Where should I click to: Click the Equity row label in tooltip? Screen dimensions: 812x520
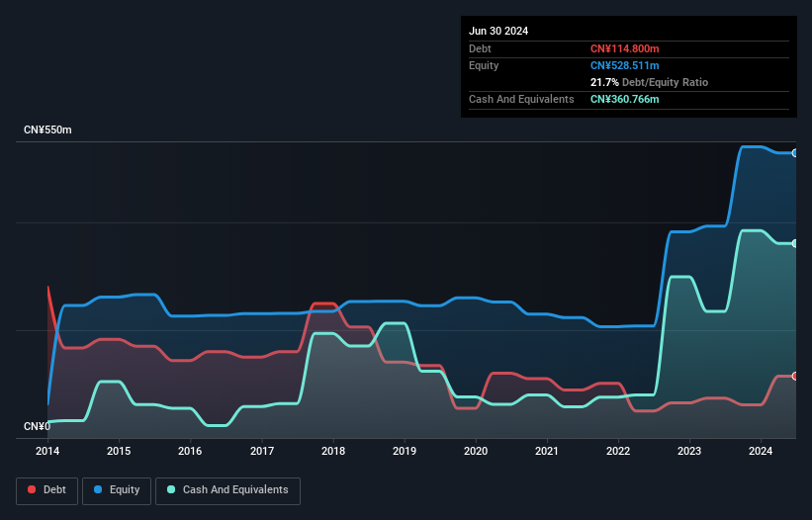[484, 65]
